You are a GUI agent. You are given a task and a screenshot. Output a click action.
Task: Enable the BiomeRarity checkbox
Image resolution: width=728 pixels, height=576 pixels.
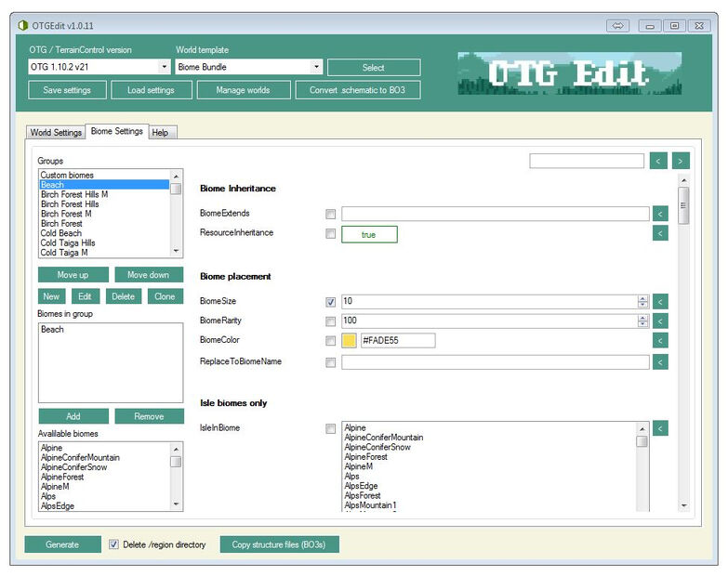pyautogui.click(x=331, y=321)
